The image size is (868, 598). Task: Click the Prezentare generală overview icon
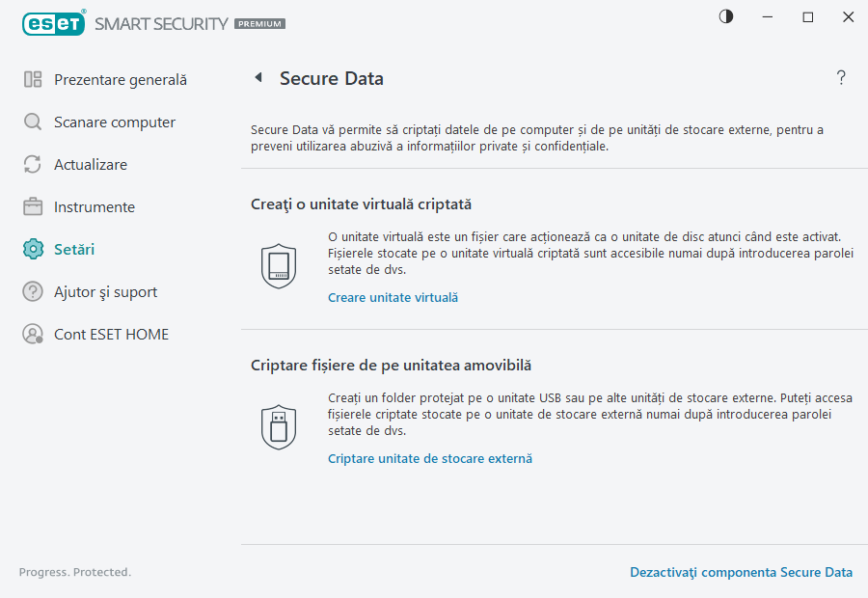(x=31, y=79)
